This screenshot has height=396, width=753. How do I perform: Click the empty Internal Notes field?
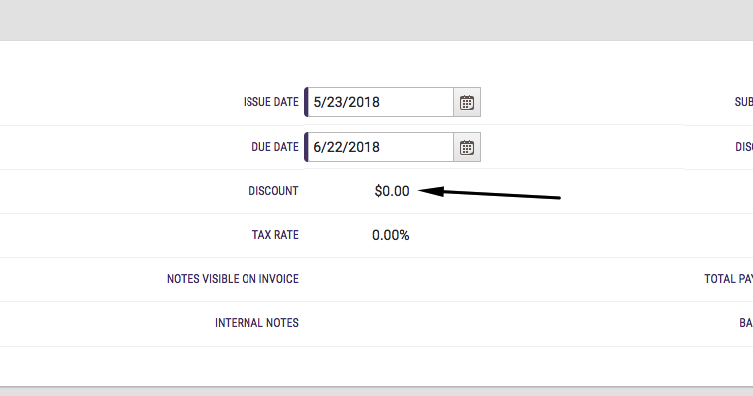(x=495, y=324)
